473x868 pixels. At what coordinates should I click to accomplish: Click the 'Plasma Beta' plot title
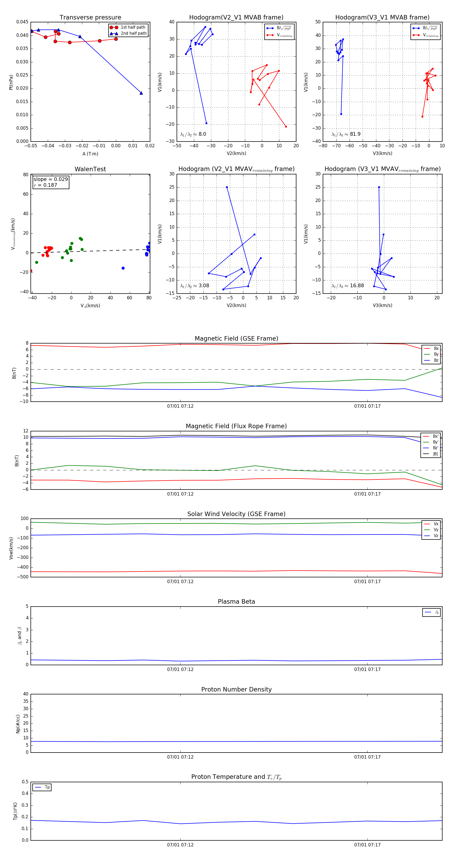(236, 602)
